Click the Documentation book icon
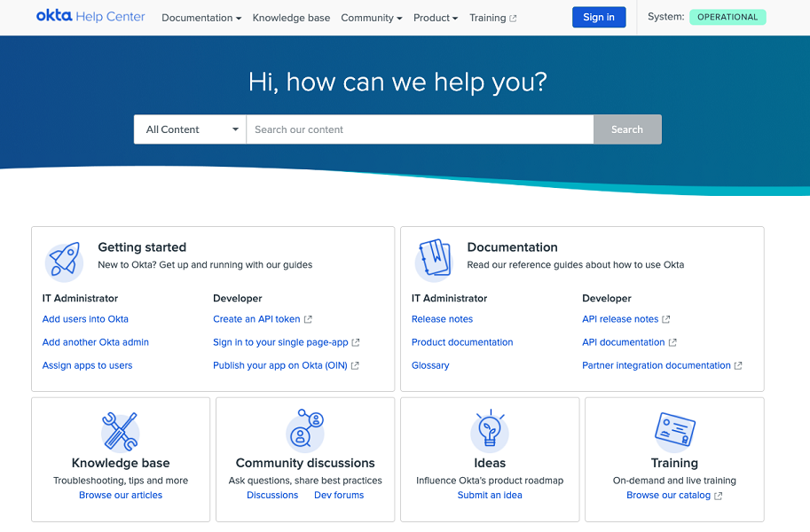 [x=434, y=260]
